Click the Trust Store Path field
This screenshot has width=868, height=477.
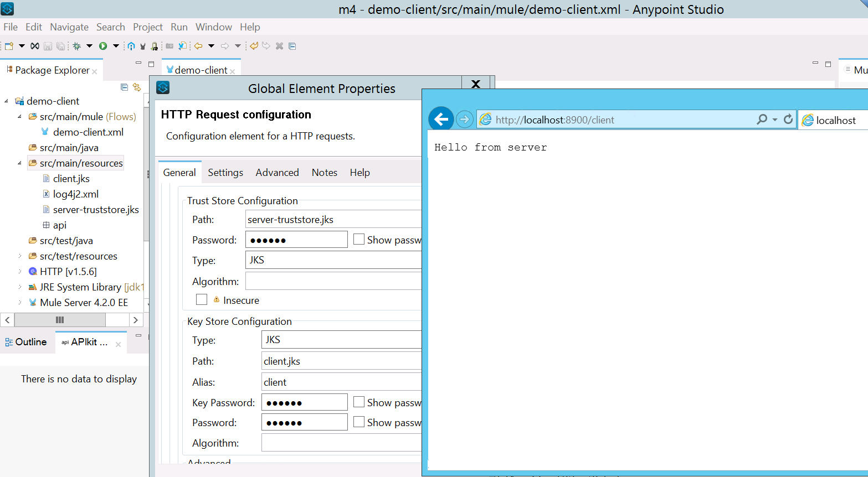(333, 219)
